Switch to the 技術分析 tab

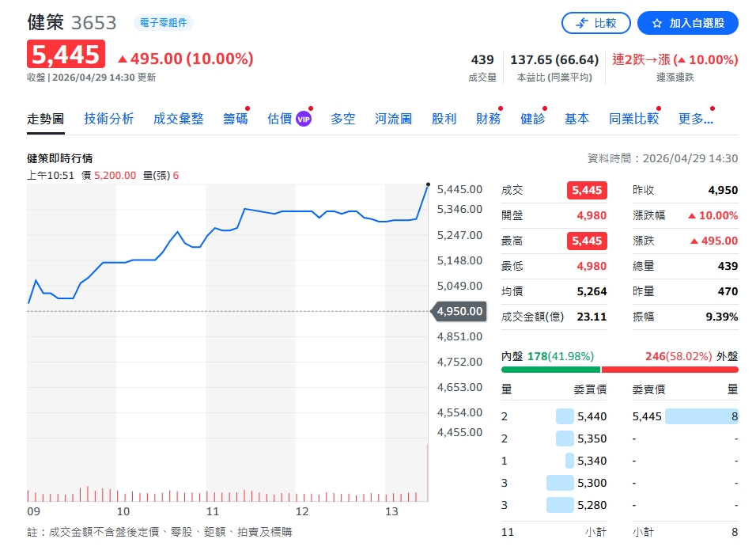[108, 117]
